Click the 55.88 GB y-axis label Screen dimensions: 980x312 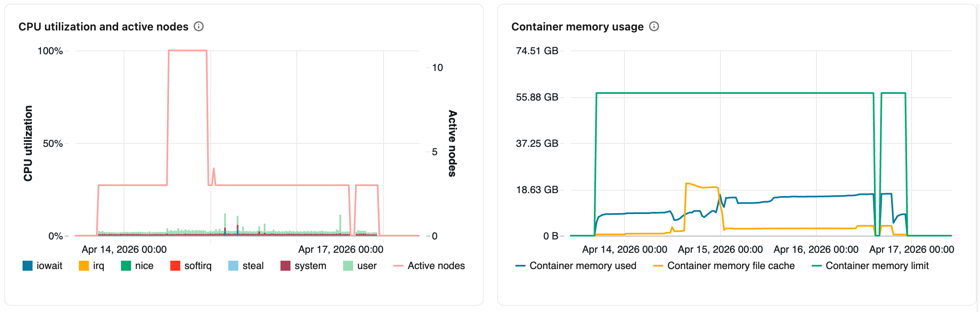[537, 97]
